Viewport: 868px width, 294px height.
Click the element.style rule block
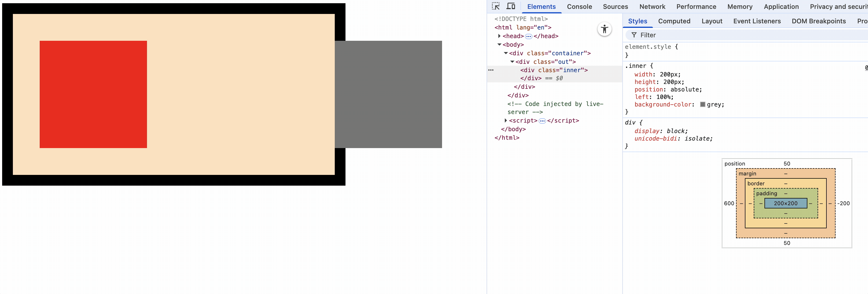click(745, 51)
